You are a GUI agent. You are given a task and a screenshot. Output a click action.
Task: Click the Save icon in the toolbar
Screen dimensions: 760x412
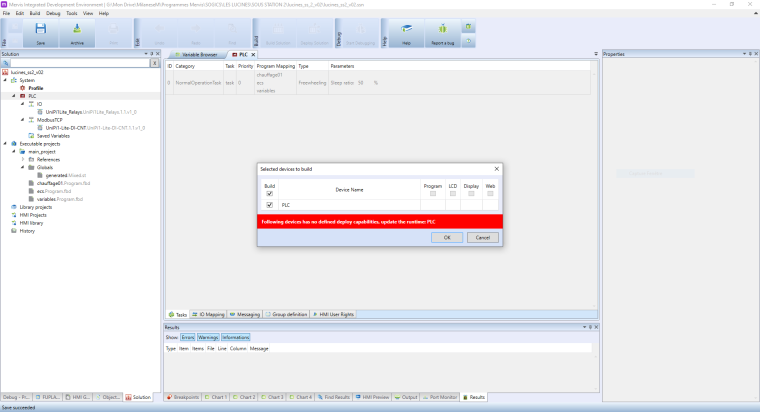[x=41, y=35]
